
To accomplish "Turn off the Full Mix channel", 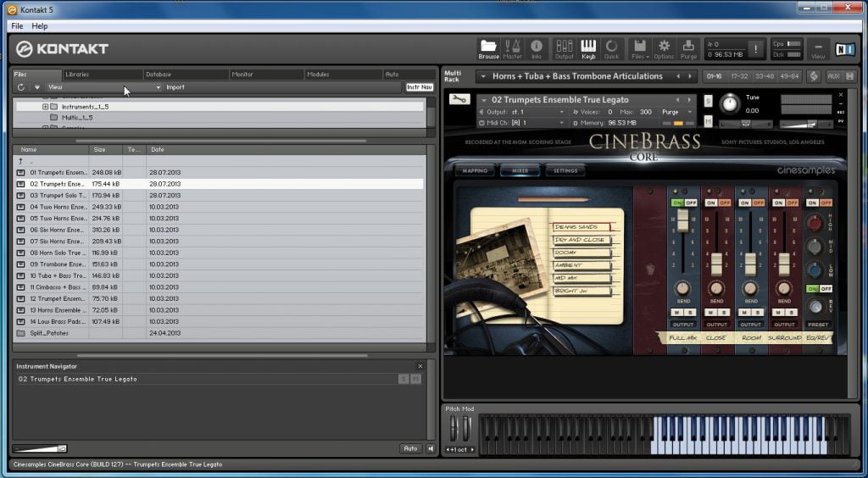I will [x=690, y=203].
